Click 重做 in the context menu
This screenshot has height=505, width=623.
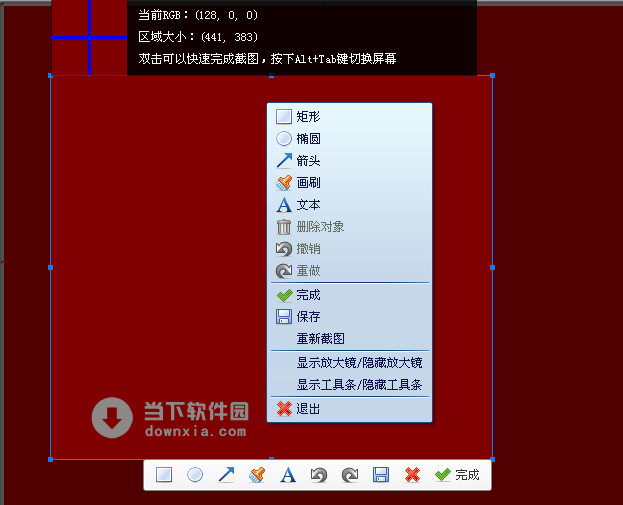pyautogui.click(x=349, y=271)
